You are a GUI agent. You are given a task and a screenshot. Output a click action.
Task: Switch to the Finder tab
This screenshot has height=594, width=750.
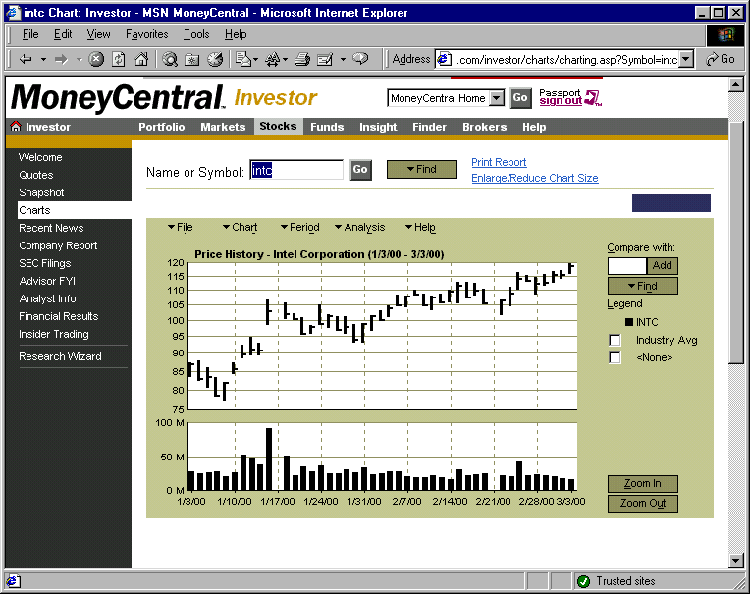[430, 127]
